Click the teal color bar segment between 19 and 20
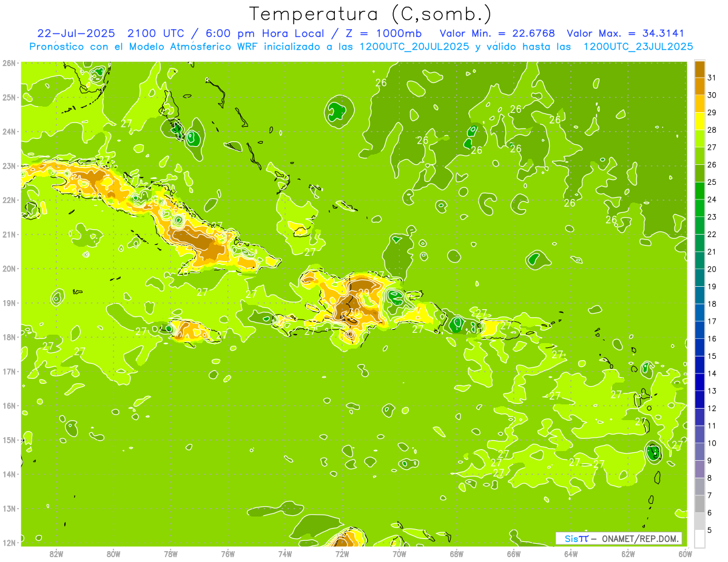This screenshot has height=562, width=728. pos(699,278)
